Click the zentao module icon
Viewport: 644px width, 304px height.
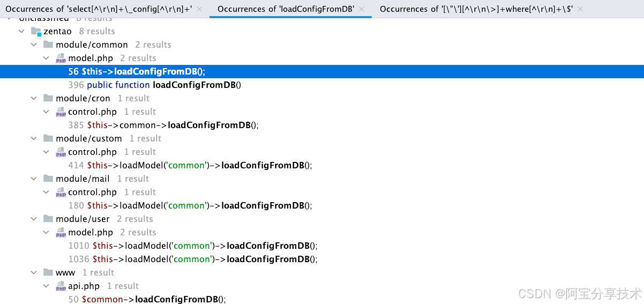tap(36, 32)
